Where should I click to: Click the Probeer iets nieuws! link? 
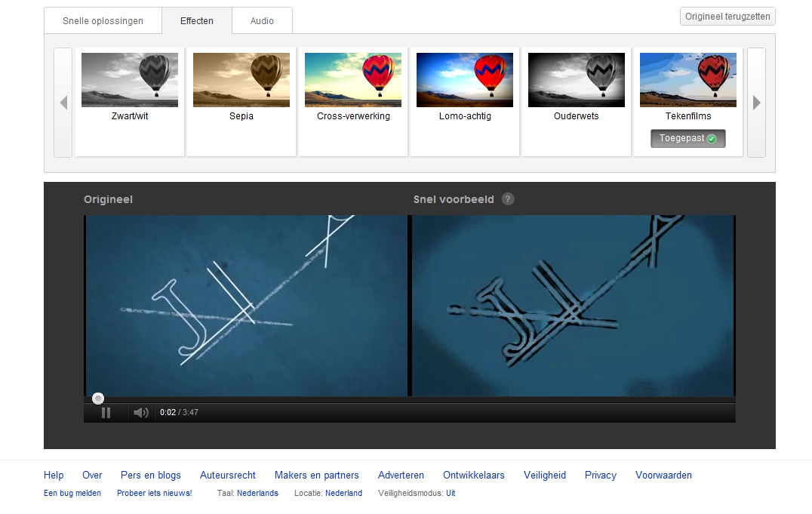[154, 494]
